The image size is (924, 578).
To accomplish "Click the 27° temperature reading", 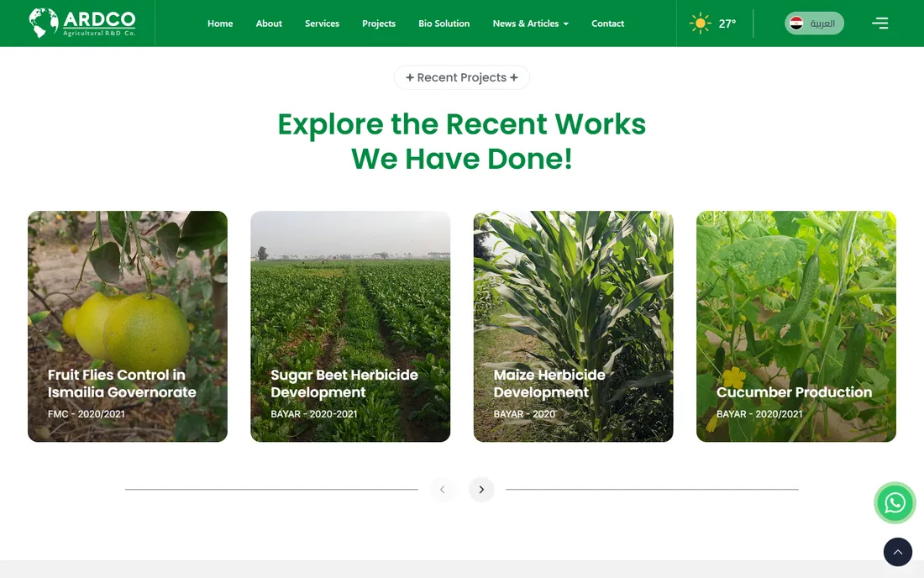I will 727,24.
